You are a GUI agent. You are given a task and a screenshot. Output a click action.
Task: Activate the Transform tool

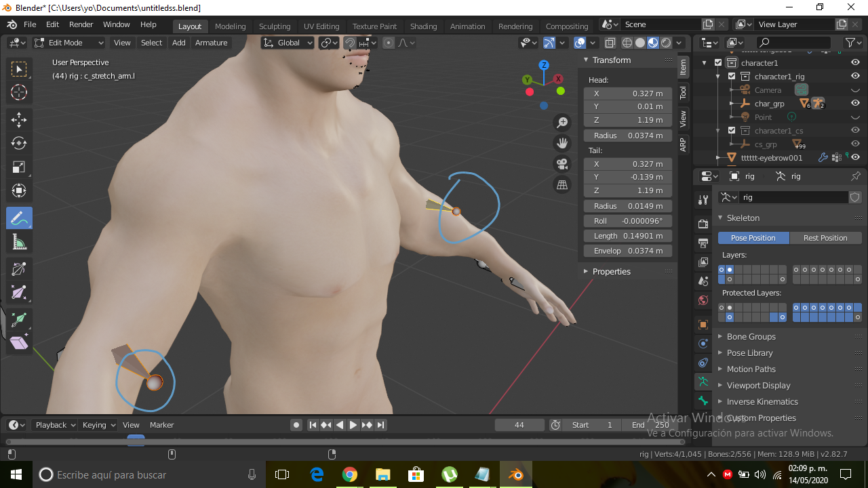tap(19, 190)
